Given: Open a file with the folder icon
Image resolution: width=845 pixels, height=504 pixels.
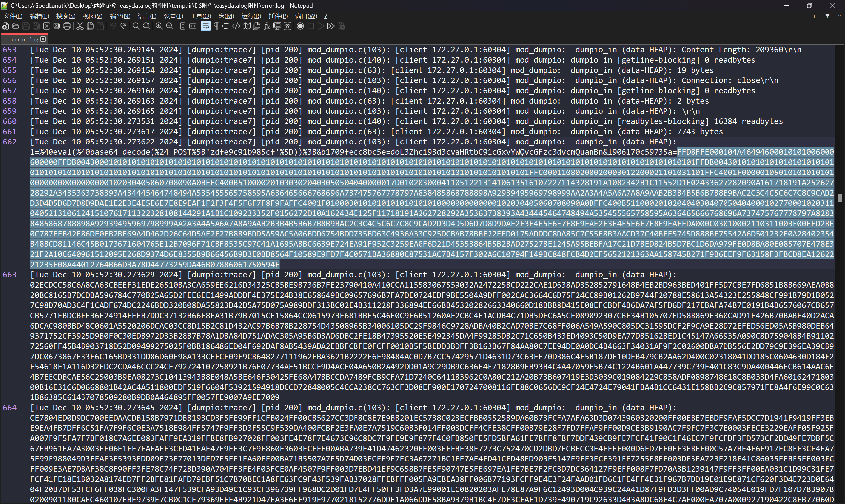Looking at the screenshot, I should click(x=16, y=26).
